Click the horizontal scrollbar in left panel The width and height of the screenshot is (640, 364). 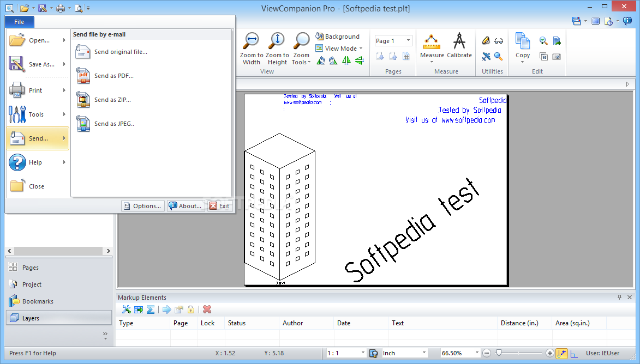[58, 251]
